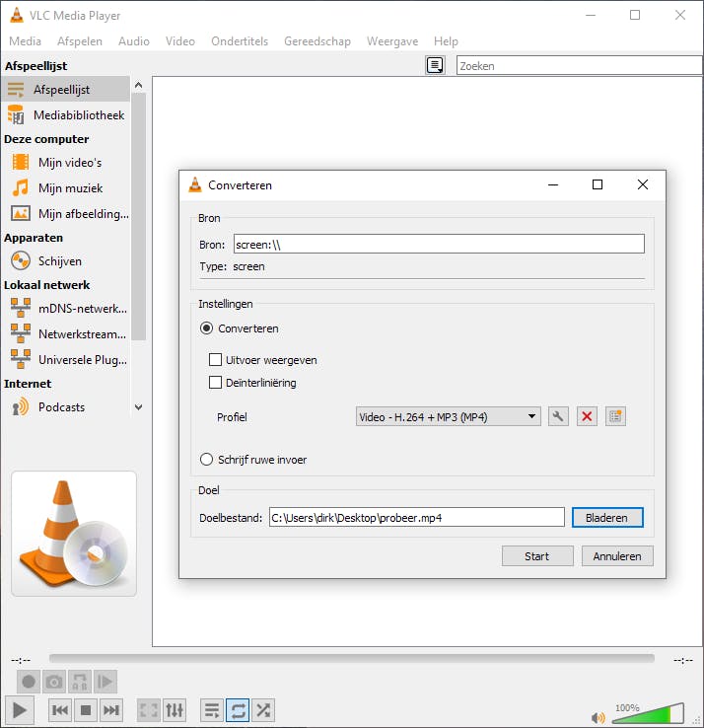Select the Converteren radio button
Screen dimensions: 704x728
206,328
